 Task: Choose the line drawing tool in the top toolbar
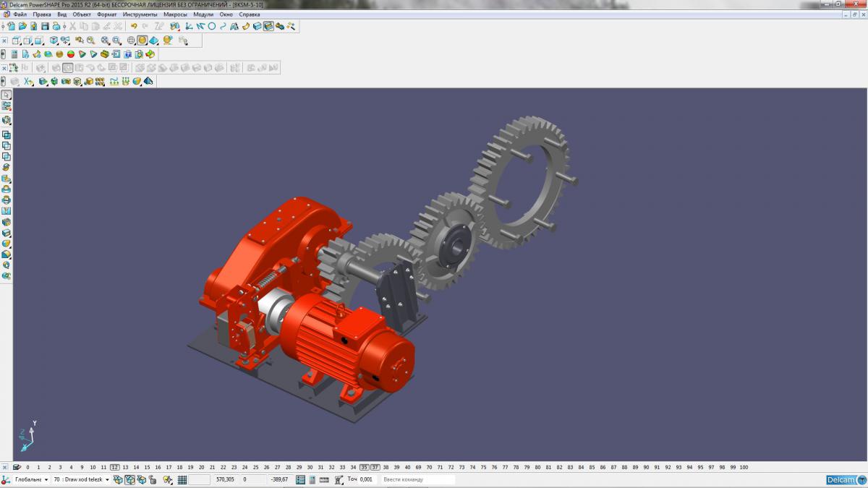click(x=200, y=26)
